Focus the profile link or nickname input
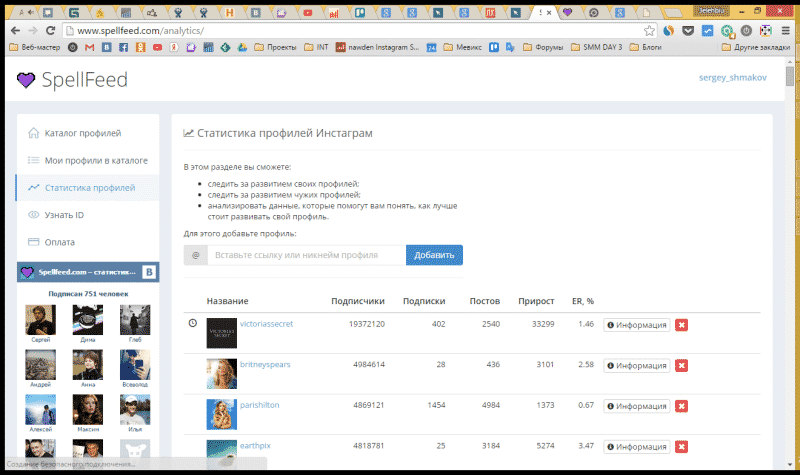Viewport: 800px width, 475px height. pos(306,255)
